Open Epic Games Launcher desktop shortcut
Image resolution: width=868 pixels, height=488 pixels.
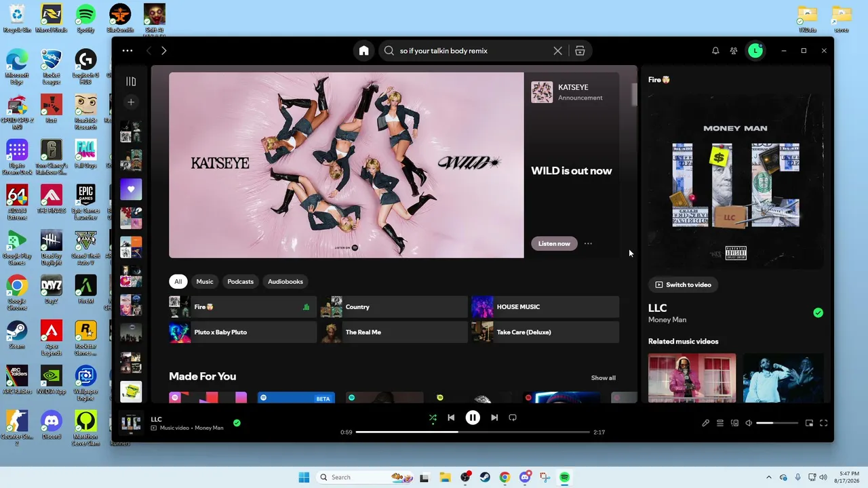85,203
